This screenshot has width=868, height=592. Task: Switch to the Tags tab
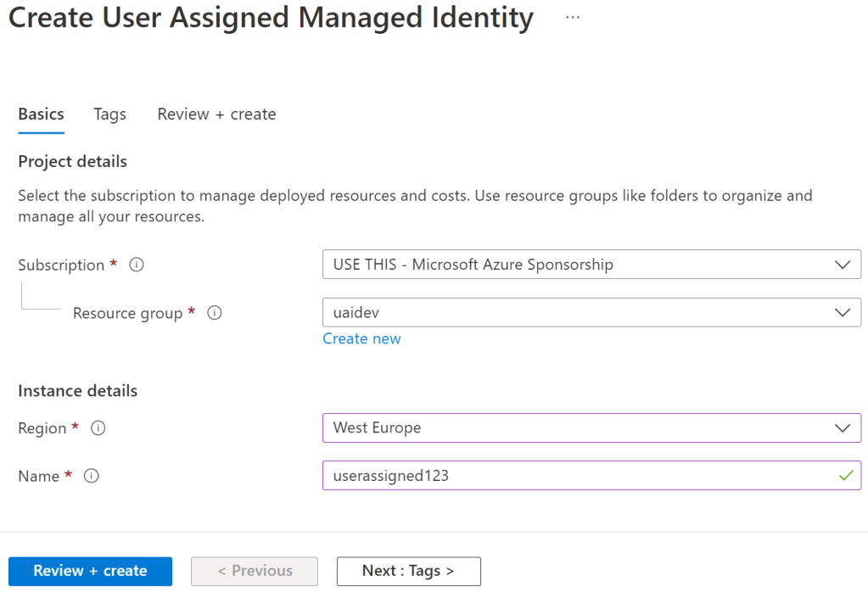tap(109, 114)
